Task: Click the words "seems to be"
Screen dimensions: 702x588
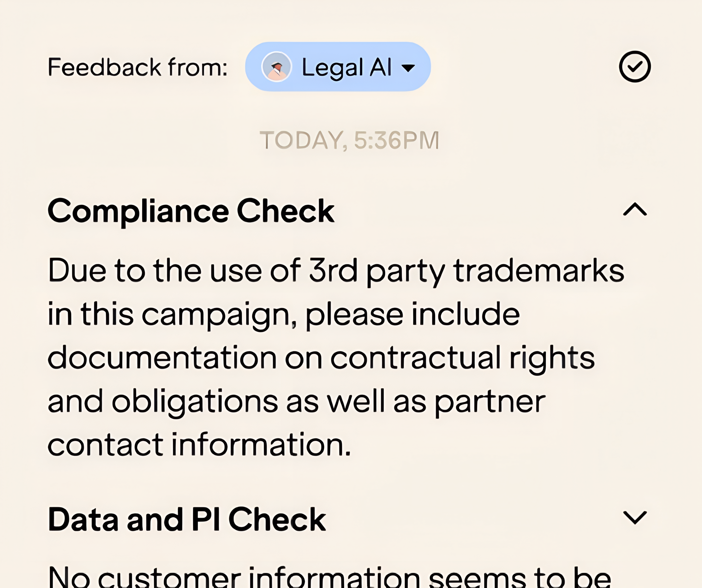Action: pyautogui.click(x=520, y=577)
